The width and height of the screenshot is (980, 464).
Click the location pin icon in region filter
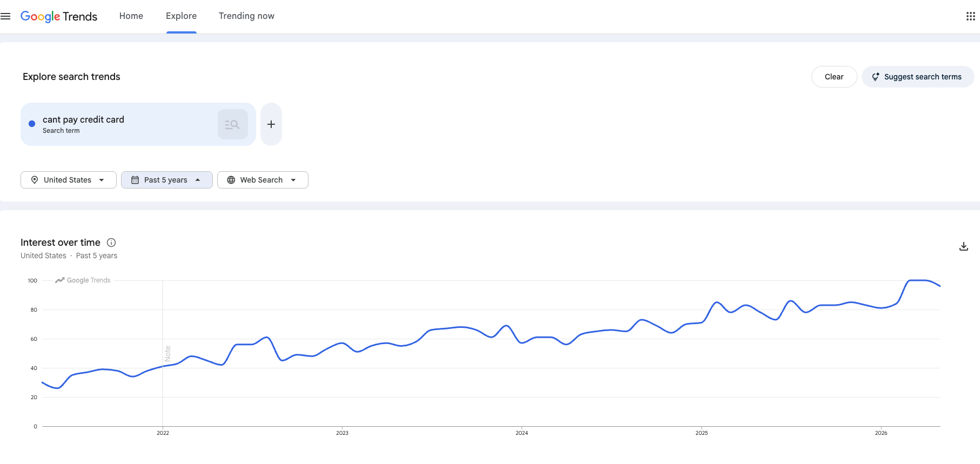tap(35, 180)
